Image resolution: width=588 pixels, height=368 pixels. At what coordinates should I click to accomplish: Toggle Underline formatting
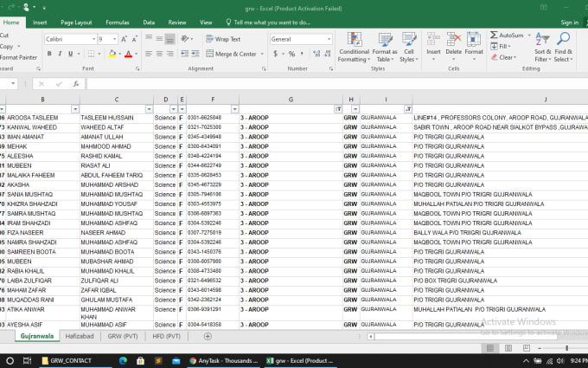(x=70, y=54)
